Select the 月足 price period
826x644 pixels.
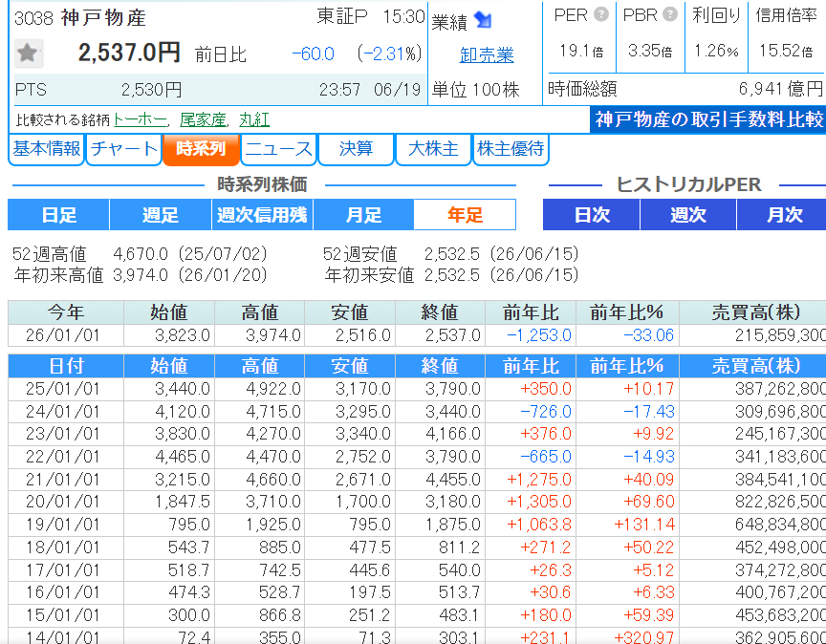pos(363,215)
